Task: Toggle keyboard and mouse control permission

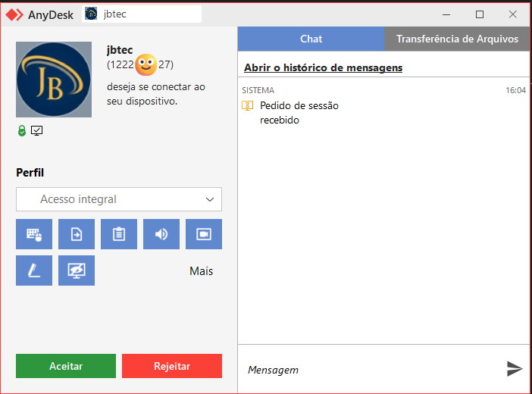Action: 34,234
